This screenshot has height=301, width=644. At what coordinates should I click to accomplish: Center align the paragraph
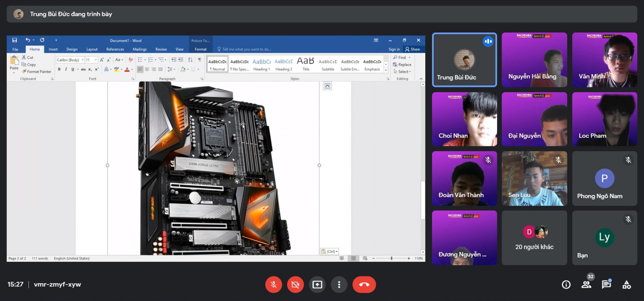pyautogui.click(x=147, y=69)
